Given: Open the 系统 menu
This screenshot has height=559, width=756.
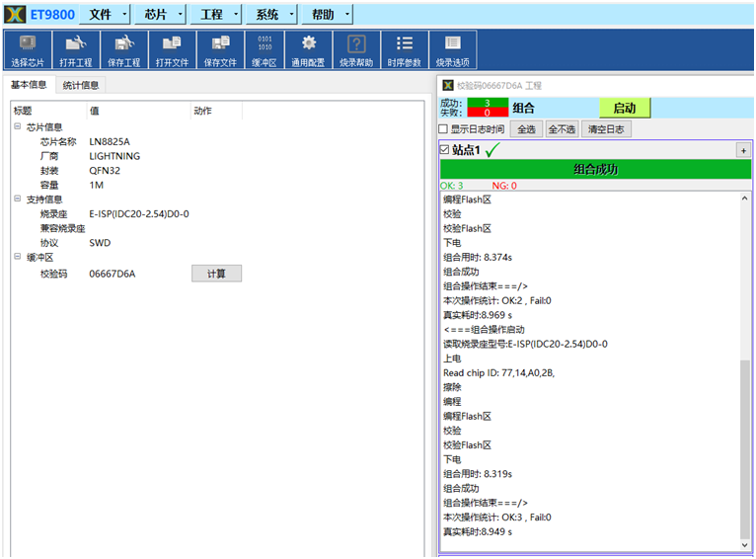Looking at the screenshot, I should pyautogui.click(x=272, y=15).
